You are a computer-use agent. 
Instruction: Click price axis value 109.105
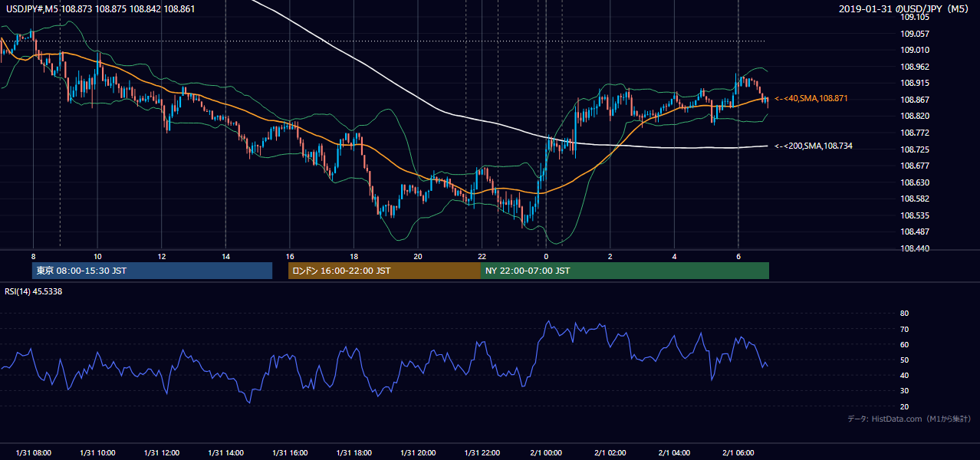[x=914, y=17]
